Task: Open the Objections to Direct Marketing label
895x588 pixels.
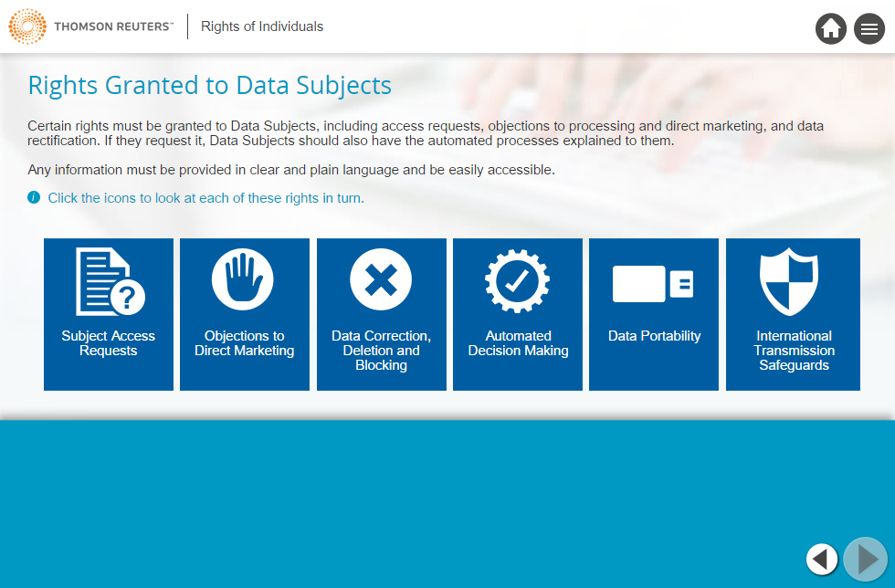Action: pyautogui.click(x=244, y=343)
